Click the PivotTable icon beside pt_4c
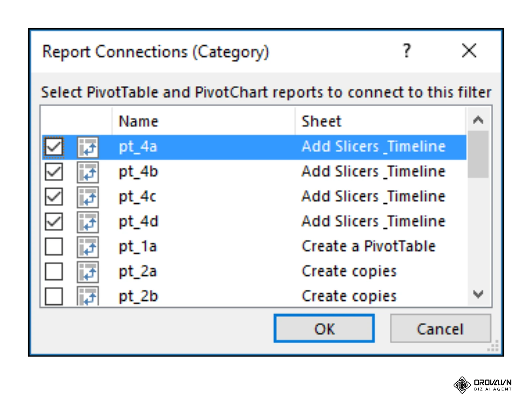 click(88, 197)
